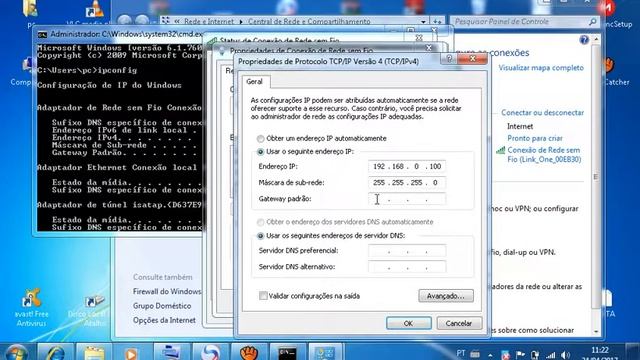640x360 pixels.
Task: Click Pronto para criar link
Action: point(535,138)
